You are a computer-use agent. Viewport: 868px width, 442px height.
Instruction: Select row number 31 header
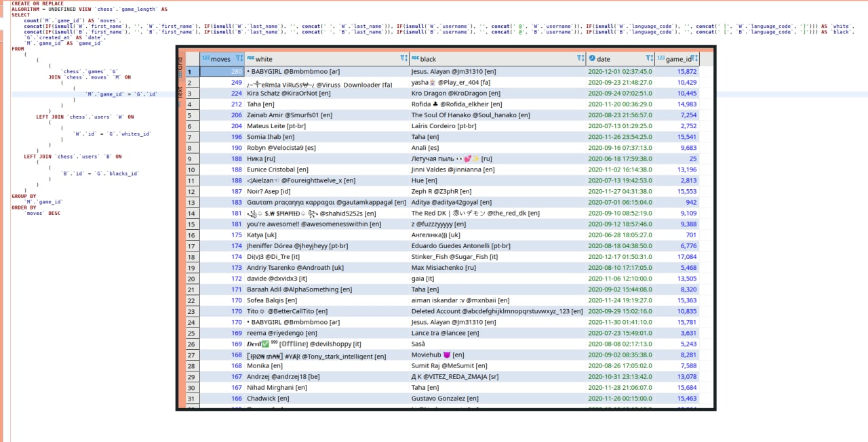pos(192,399)
